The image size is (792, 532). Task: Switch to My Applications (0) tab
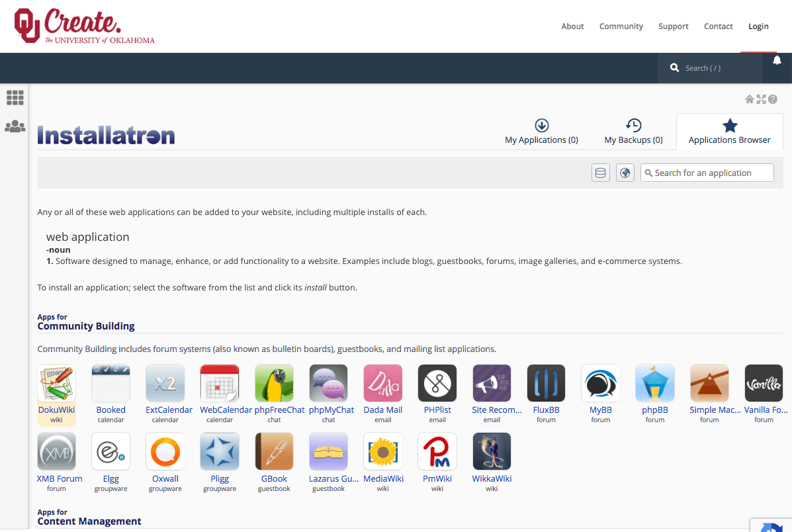[541, 132]
